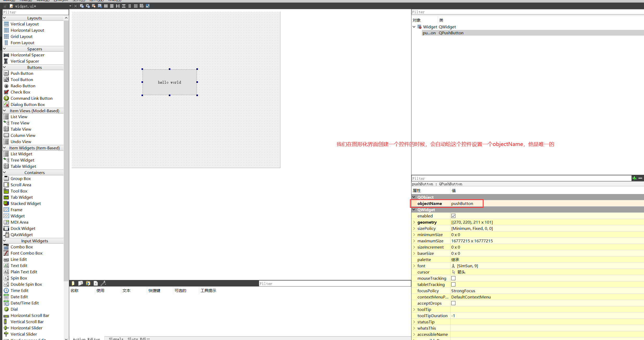644x340 pixels.
Task: Click widget box Filter field
Action: click(36, 12)
